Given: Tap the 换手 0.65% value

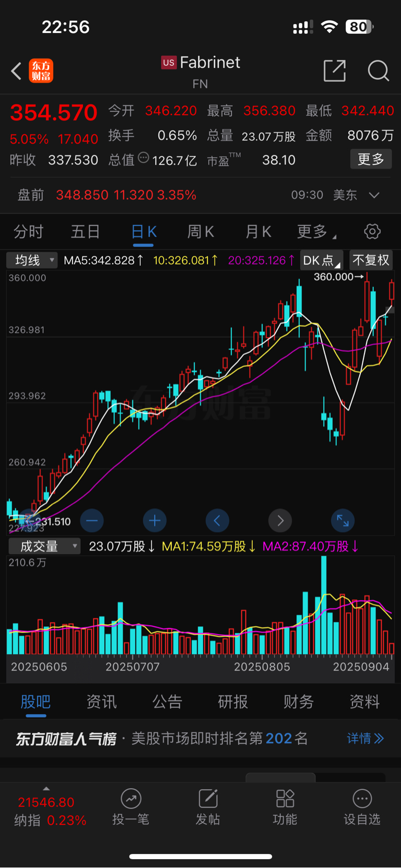Looking at the screenshot, I should 177,136.
